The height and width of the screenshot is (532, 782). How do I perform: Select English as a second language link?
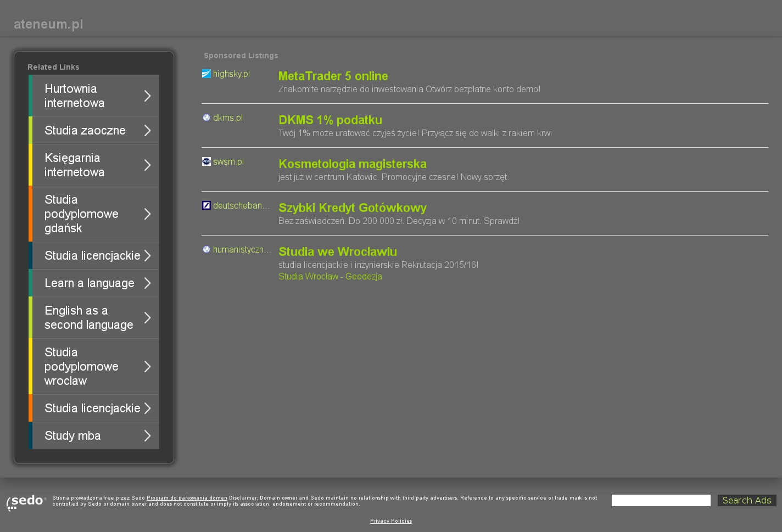pyautogui.click(x=88, y=318)
